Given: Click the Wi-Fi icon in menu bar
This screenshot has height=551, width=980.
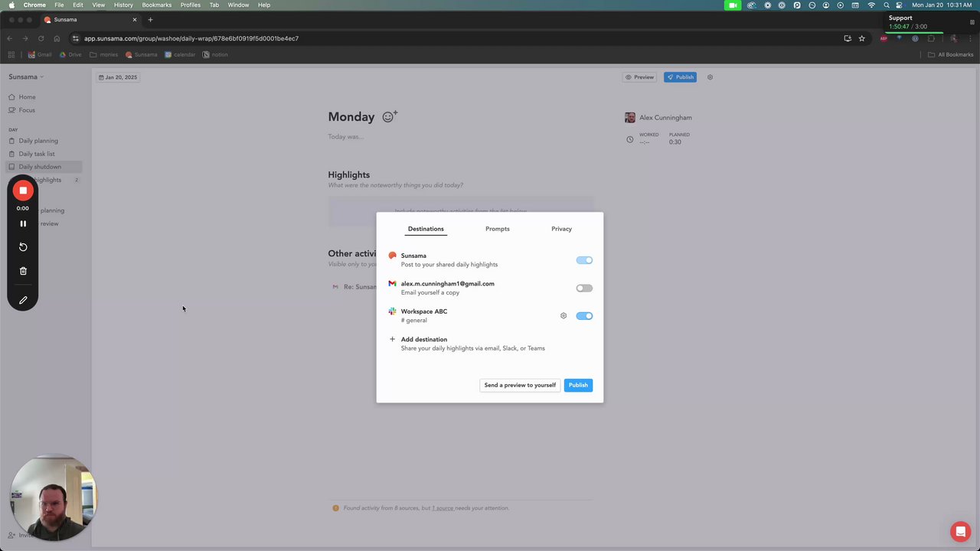Looking at the screenshot, I should 871,5.
